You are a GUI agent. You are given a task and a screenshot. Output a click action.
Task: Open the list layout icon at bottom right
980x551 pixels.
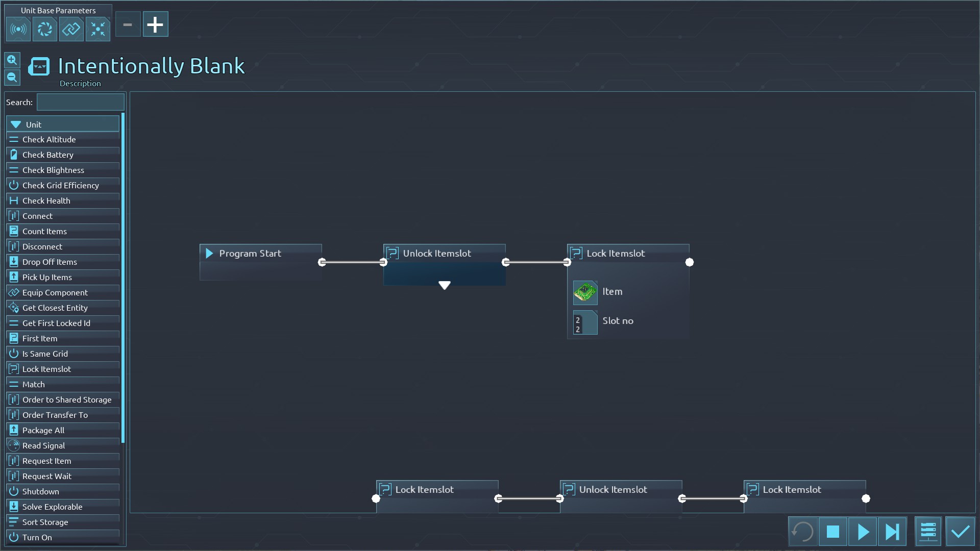[x=928, y=532]
